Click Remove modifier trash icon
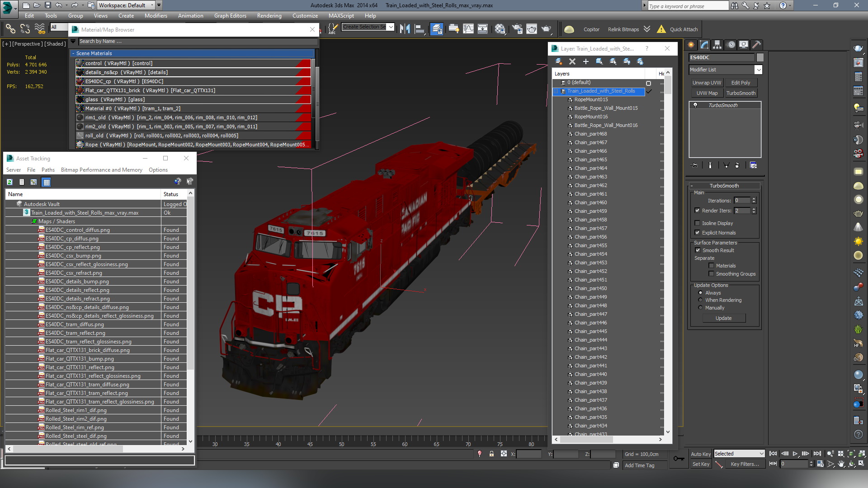This screenshot has width=868, height=488. coord(737,165)
